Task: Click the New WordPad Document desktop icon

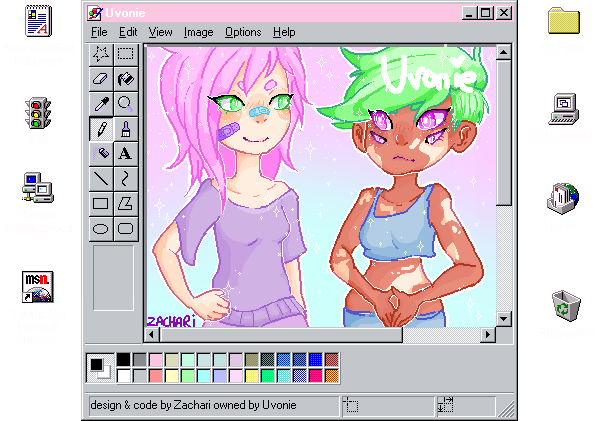Action: coord(38,22)
